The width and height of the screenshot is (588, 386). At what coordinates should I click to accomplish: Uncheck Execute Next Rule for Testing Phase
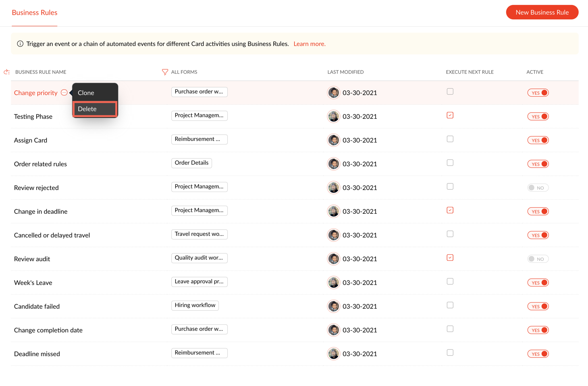[450, 116]
